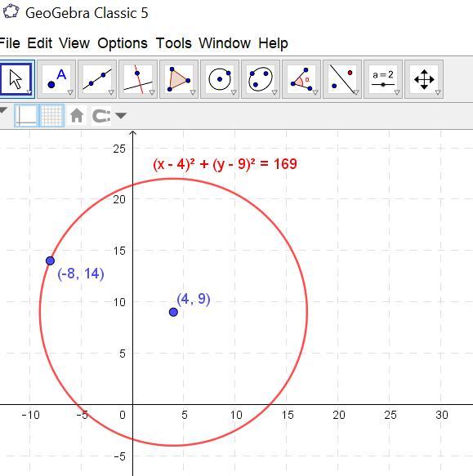The image size is (473, 476).
Task: Expand the Reflect tool submenu triangle
Action: click(356, 92)
